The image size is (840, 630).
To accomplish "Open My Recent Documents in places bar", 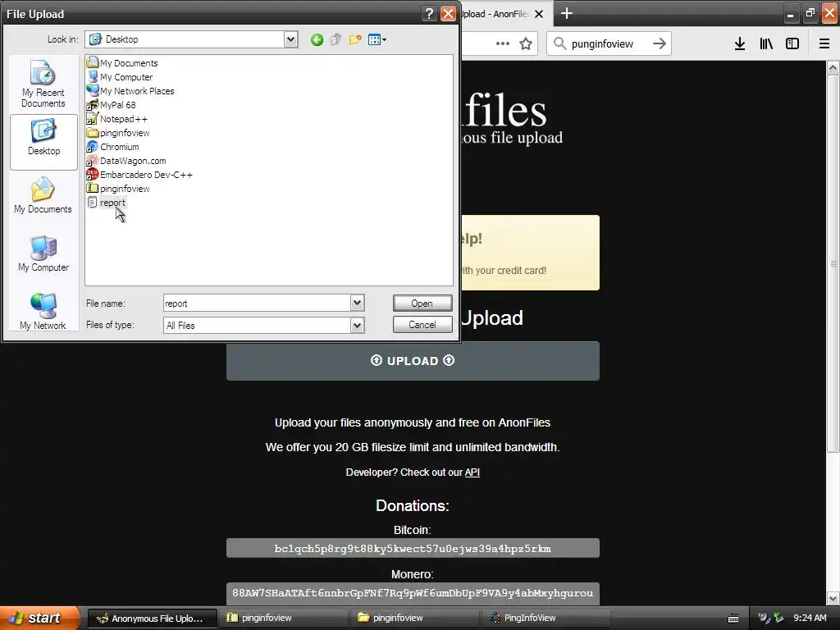I will (43, 84).
